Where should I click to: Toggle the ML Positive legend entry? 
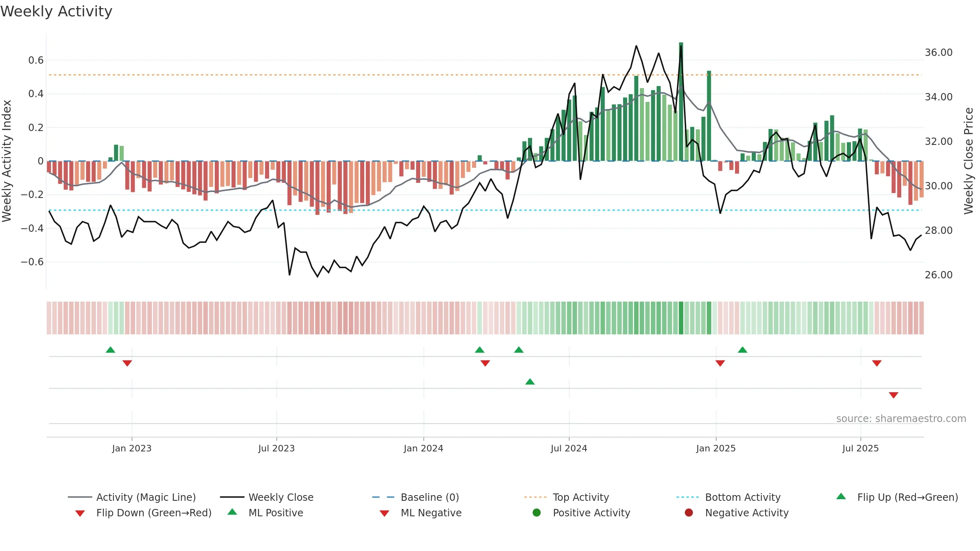(265, 513)
